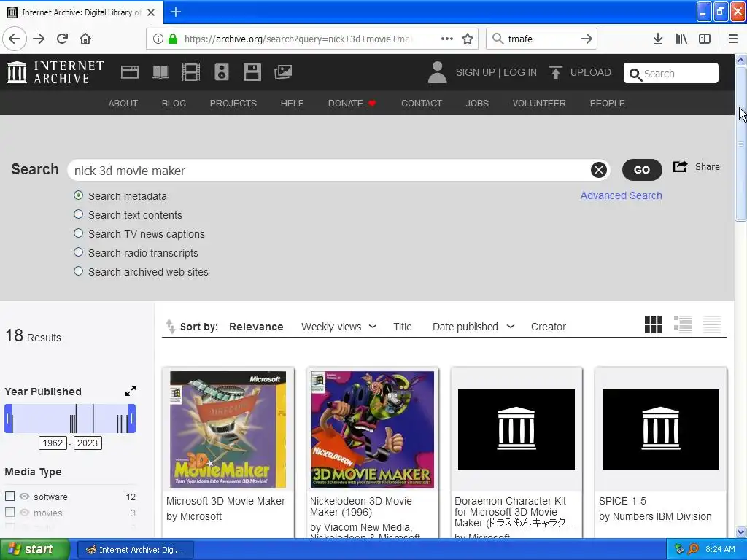Open the Downloads arrow icon
Screen dimensions: 747x560
658,39
